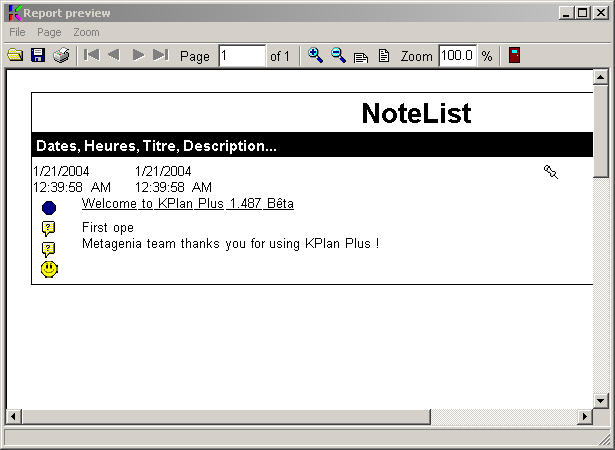Minimize the Report preview window
The height and width of the screenshot is (450, 615).
tap(566, 13)
